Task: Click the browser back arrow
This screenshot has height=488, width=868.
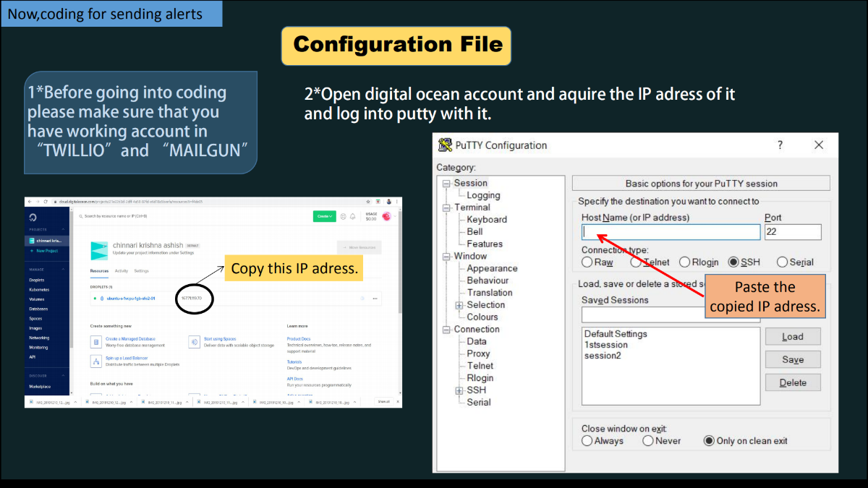Action: (30, 202)
